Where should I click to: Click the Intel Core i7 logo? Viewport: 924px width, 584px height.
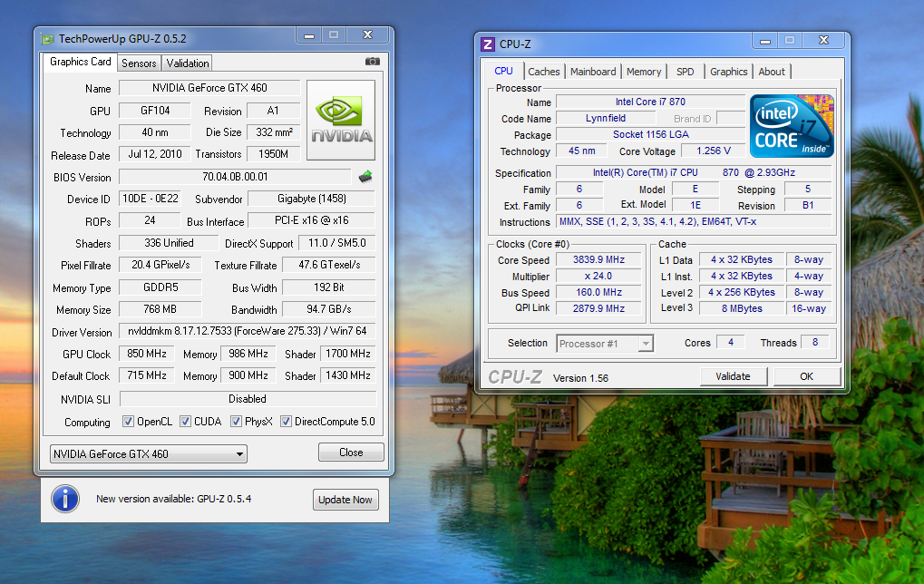coord(792,125)
